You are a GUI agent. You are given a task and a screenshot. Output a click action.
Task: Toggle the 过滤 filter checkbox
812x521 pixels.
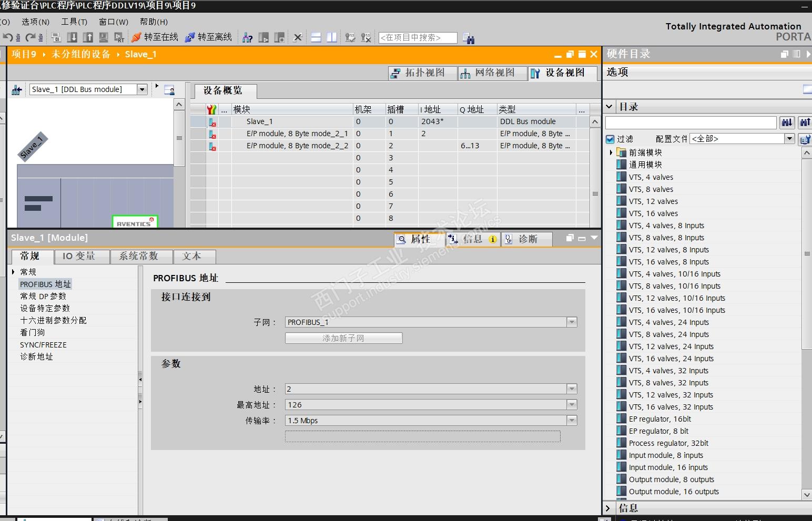click(x=610, y=139)
